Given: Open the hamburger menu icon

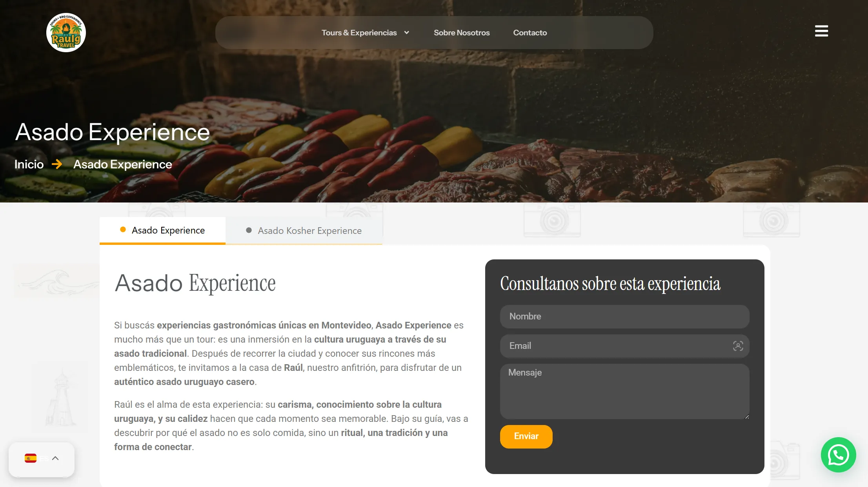Looking at the screenshot, I should [821, 31].
